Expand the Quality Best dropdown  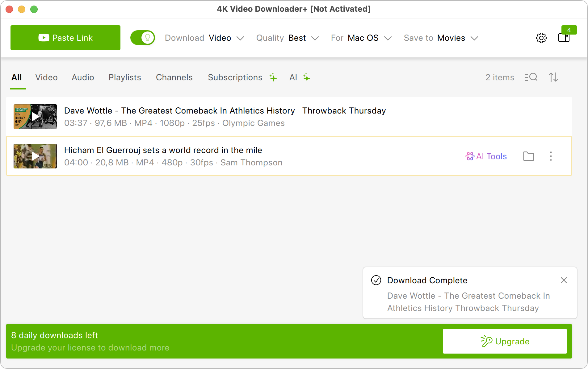pos(288,38)
